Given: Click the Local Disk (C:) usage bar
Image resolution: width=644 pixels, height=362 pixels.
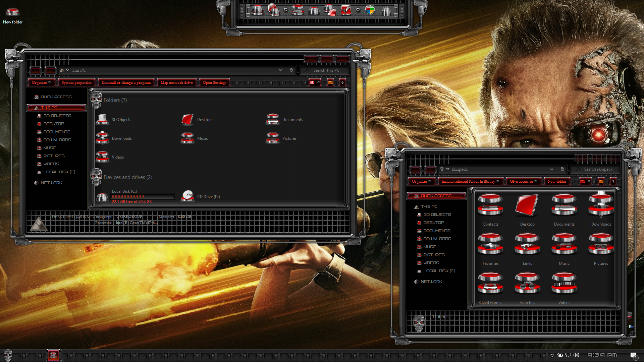Looking at the screenshot, I should (x=143, y=196).
